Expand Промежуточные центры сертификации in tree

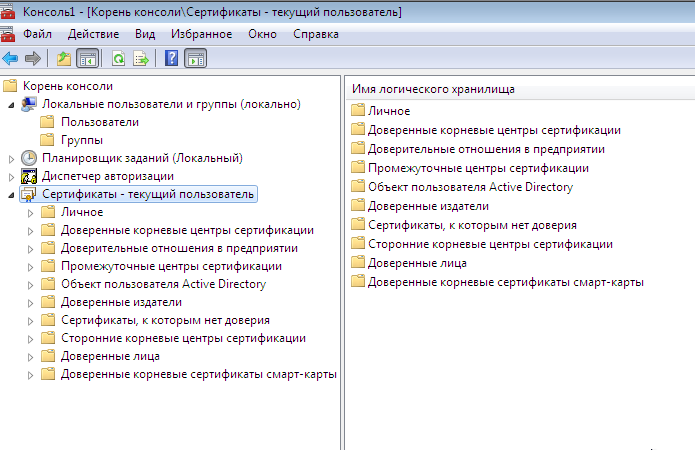point(30,267)
